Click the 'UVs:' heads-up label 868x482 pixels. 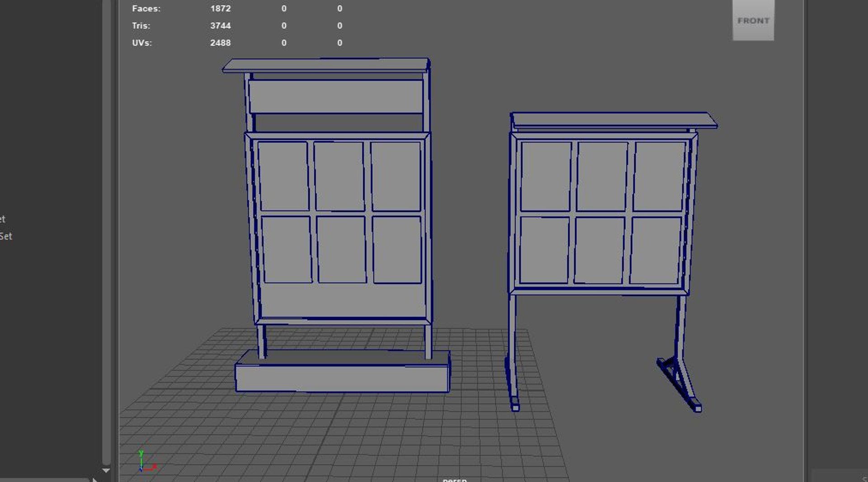pos(142,43)
